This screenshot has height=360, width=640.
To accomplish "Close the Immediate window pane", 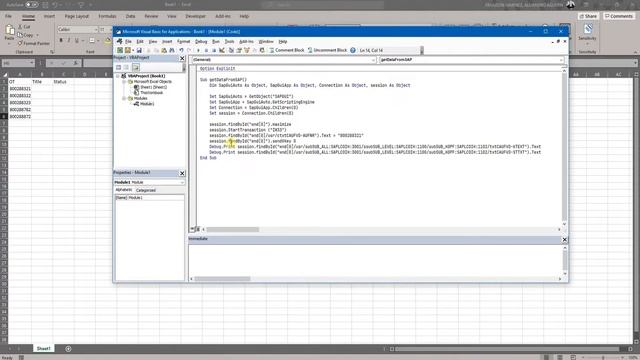I will [x=564, y=240].
